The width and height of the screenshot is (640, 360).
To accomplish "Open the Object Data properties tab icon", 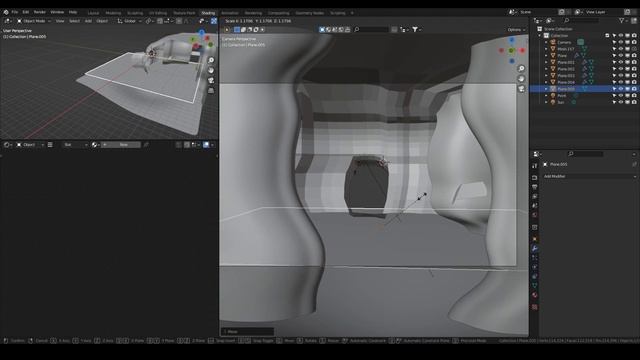I will pyautogui.click(x=535, y=286).
